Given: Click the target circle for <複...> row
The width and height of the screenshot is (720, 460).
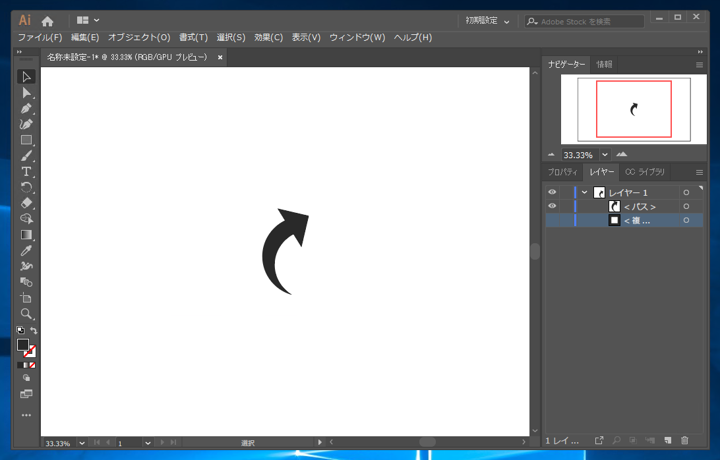Looking at the screenshot, I should 686,220.
